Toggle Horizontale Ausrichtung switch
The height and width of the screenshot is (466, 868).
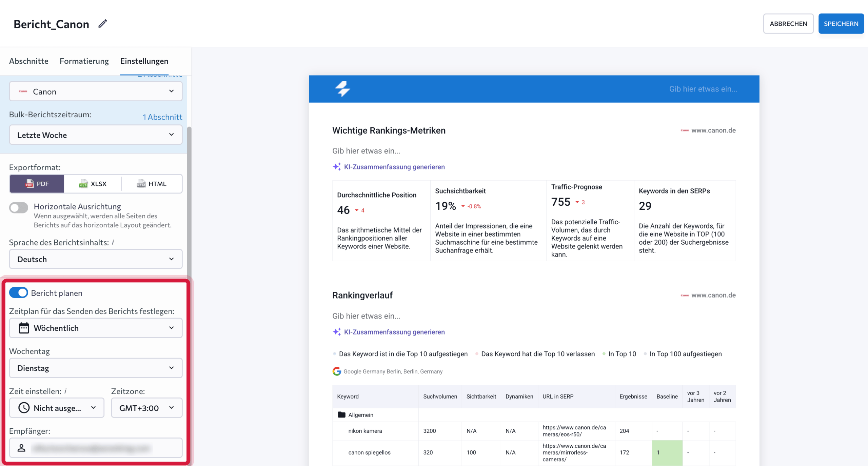19,207
